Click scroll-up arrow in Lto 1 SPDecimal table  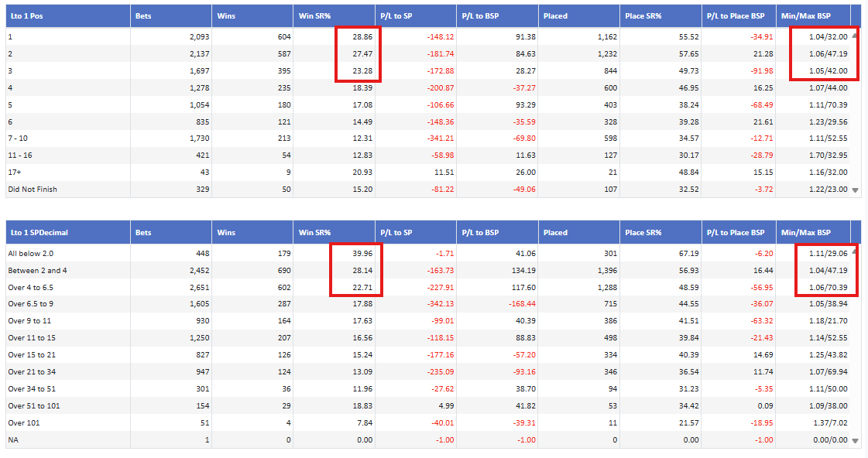[x=855, y=253]
